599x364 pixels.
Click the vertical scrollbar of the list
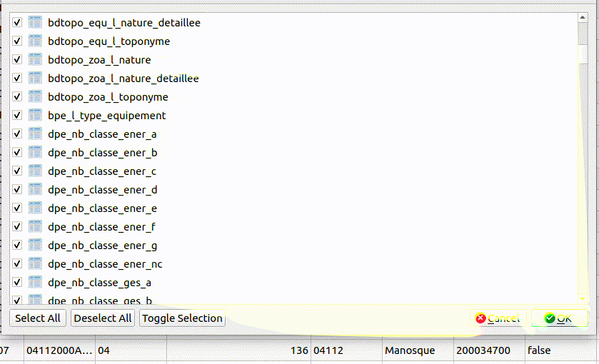583,157
